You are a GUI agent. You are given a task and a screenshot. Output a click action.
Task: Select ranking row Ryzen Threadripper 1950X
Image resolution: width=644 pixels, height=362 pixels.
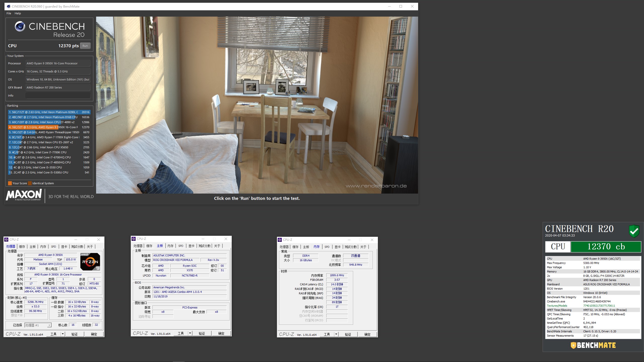click(49, 132)
